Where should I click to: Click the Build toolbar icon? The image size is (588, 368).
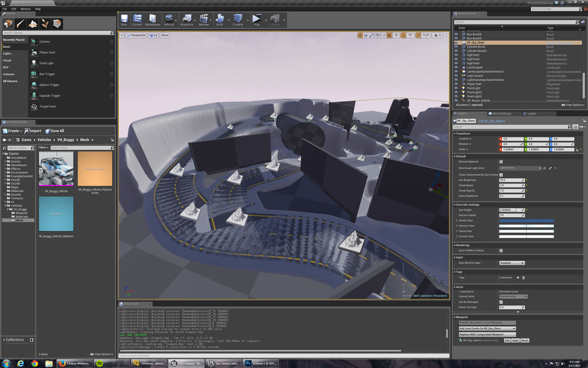pyautogui.click(x=220, y=20)
